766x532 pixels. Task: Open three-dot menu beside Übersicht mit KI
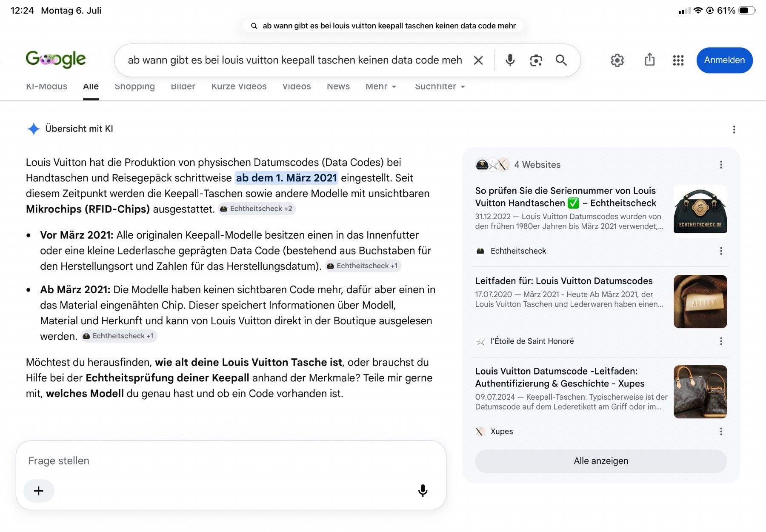734,129
